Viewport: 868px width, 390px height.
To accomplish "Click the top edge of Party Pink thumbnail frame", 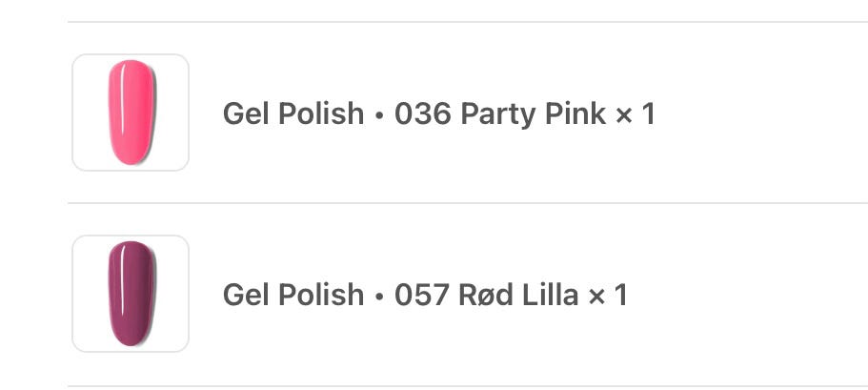I will 131,55.
